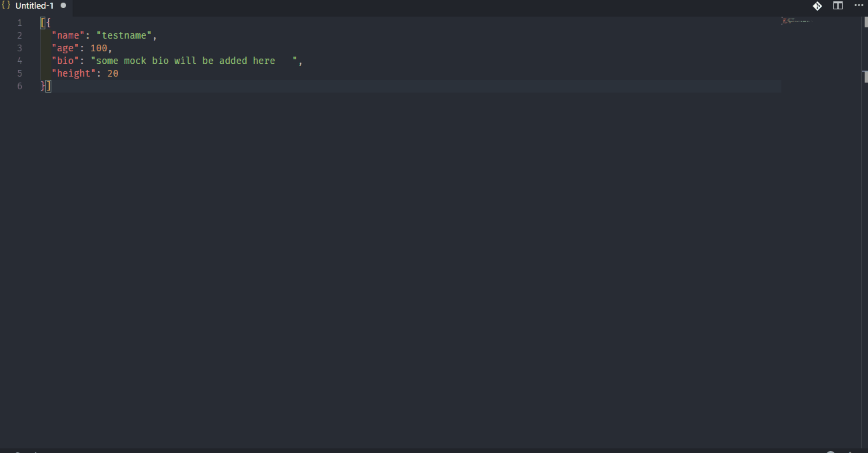The height and width of the screenshot is (453, 868).
Task: Click the "bio" property key
Action: point(65,60)
